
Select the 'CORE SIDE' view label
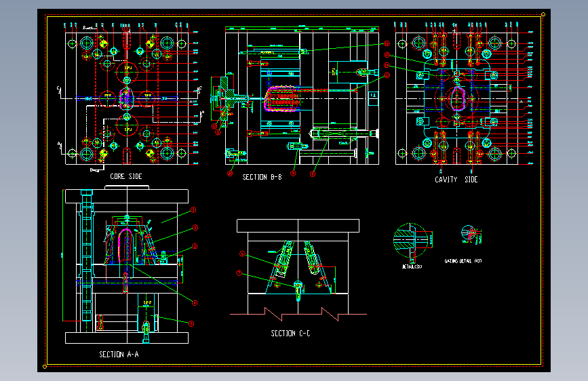point(126,176)
